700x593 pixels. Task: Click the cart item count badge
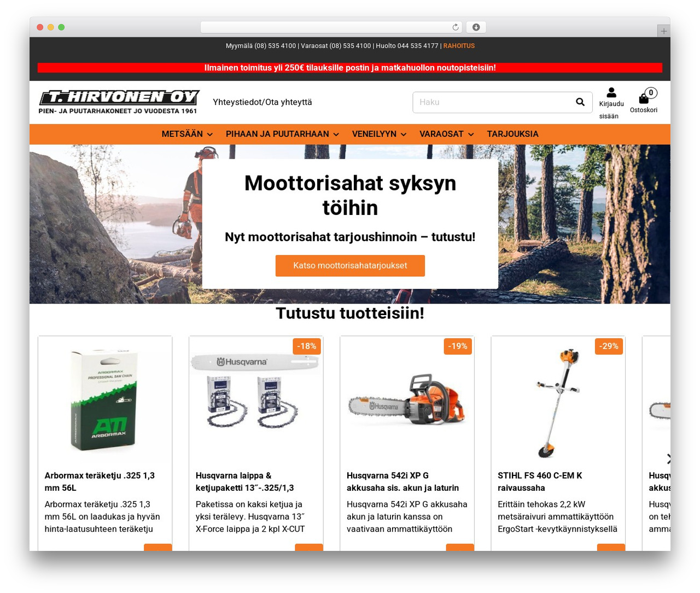(651, 92)
